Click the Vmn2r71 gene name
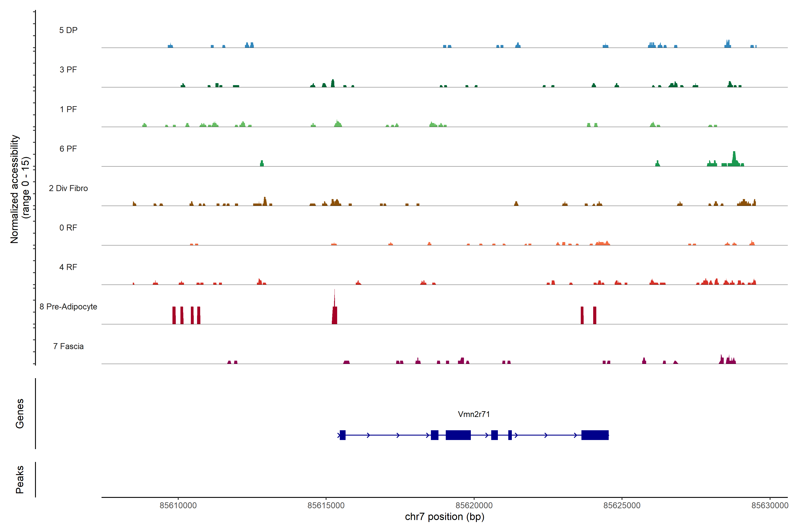The width and height of the screenshot is (798, 532). pos(474,414)
